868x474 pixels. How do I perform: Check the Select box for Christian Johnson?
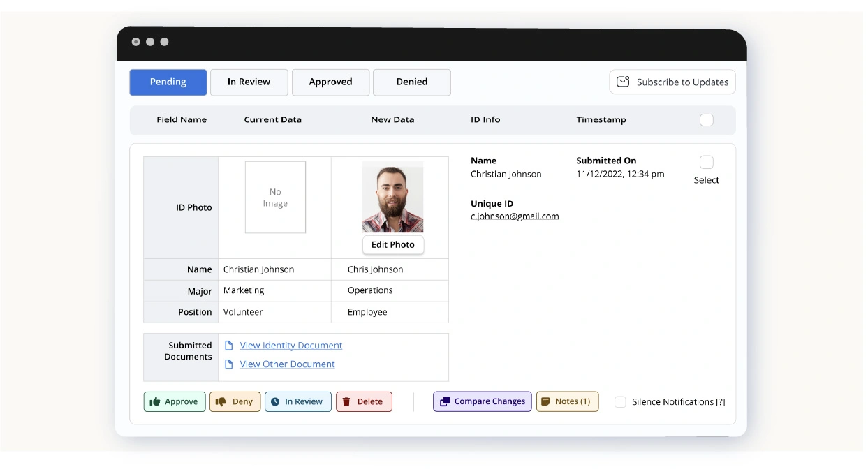pos(707,162)
